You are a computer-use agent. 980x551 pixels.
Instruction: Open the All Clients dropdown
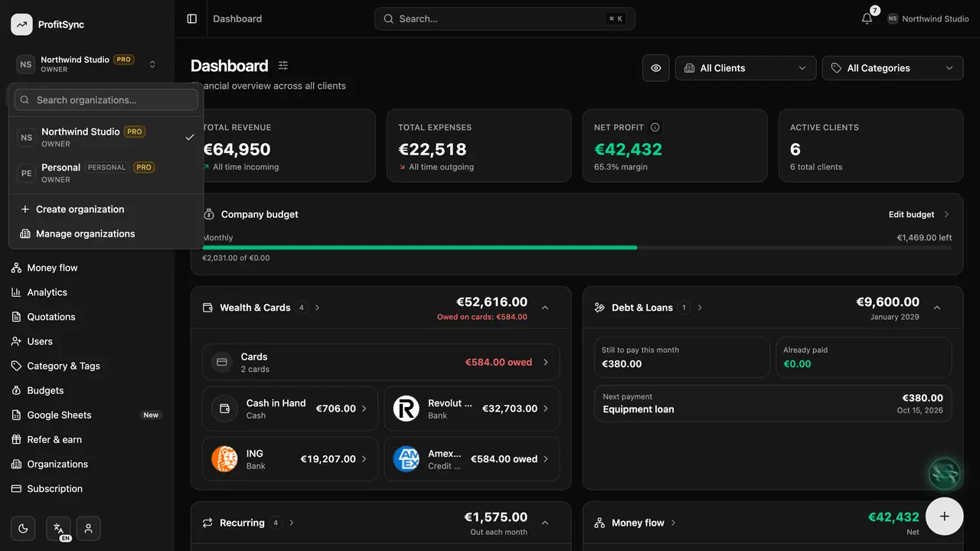coord(745,68)
